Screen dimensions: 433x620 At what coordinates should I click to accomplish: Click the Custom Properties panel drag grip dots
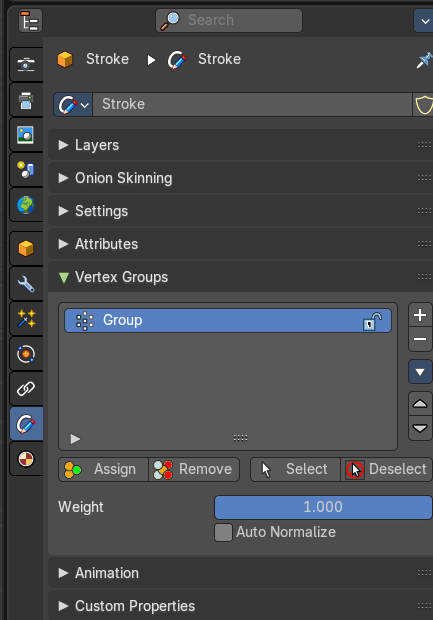pyautogui.click(x=424, y=606)
